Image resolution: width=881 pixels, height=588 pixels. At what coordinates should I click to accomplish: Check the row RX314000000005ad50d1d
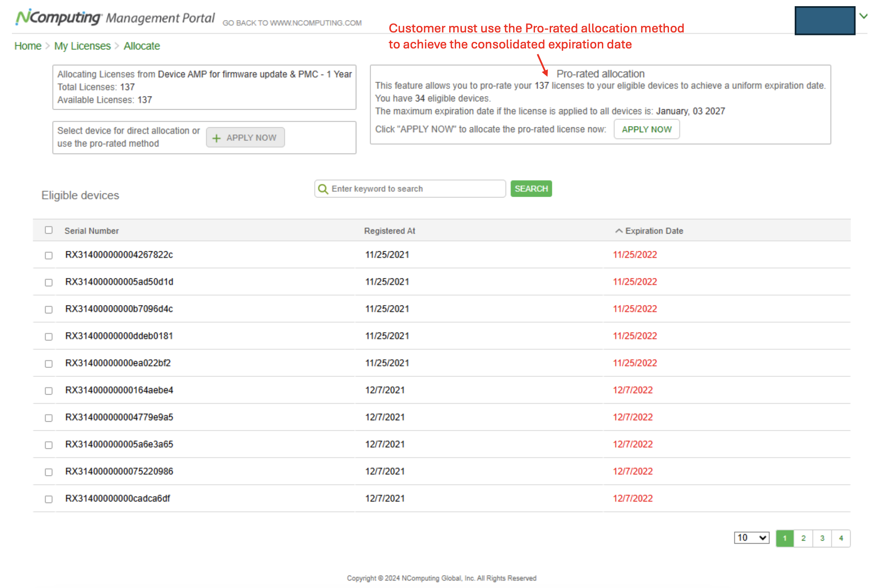point(48,282)
